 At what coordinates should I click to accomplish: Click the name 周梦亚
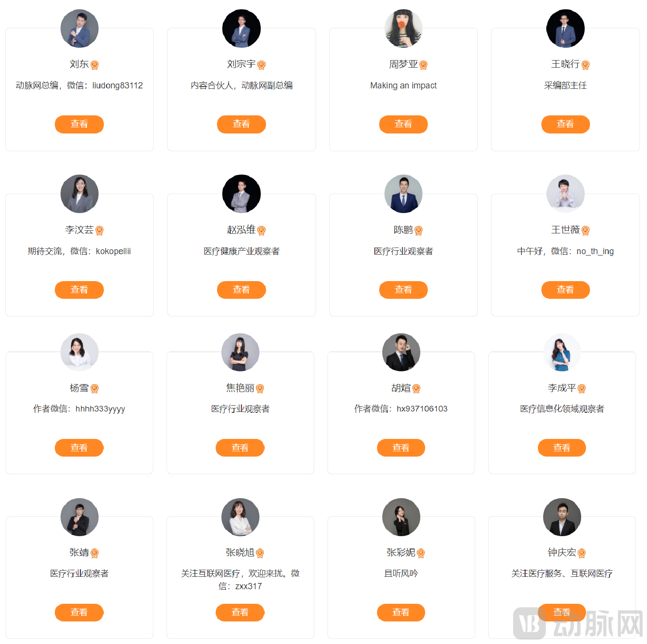(x=403, y=65)
